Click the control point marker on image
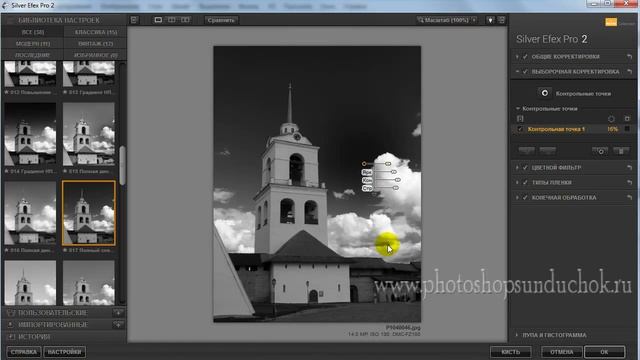640x360 pixels. pos(364,164)
